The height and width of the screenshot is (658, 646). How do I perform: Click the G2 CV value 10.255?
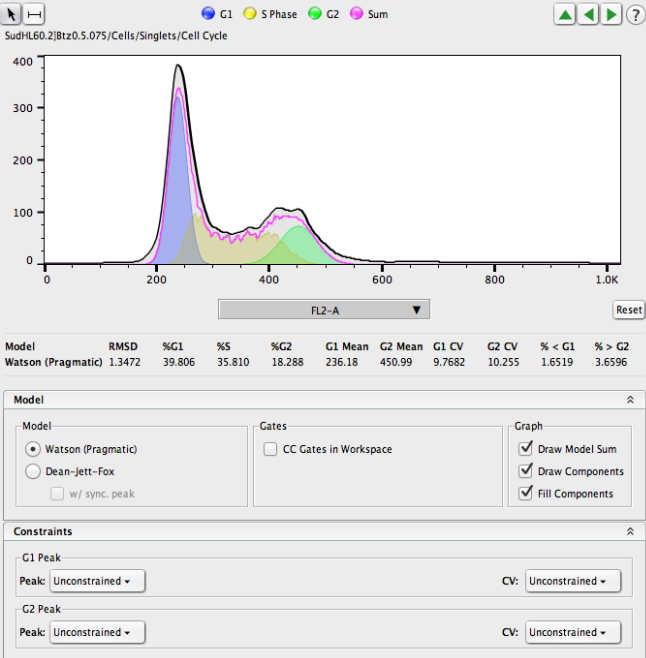[503, 362]
